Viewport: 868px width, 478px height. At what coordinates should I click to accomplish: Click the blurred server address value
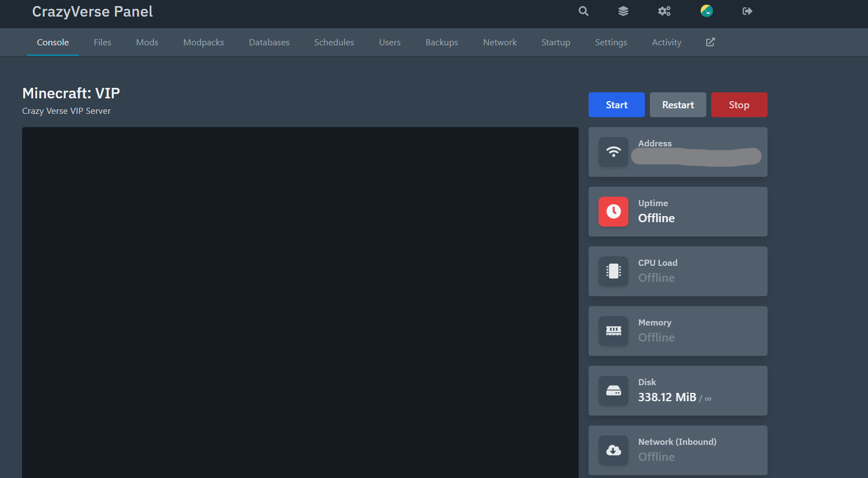coord(696,157)
